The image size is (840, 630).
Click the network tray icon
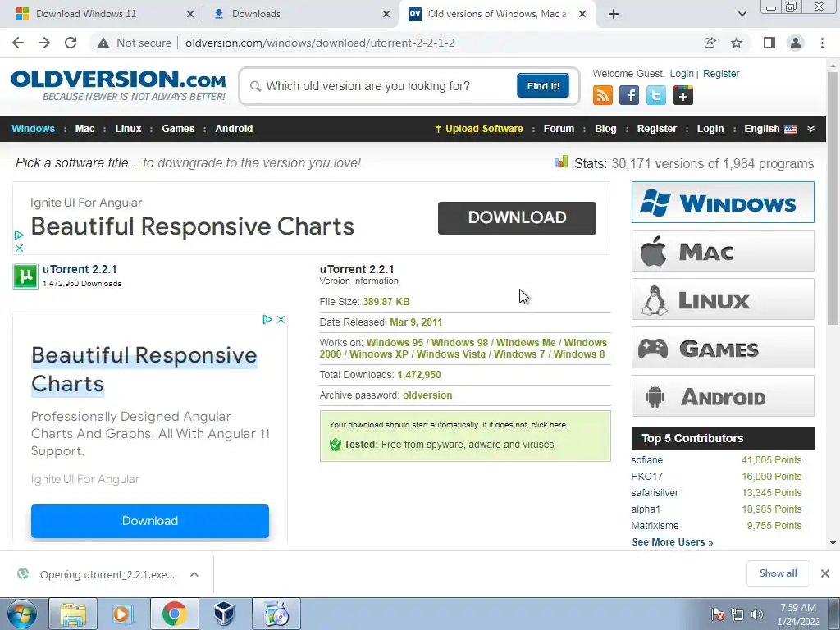(x=737, y=614)
